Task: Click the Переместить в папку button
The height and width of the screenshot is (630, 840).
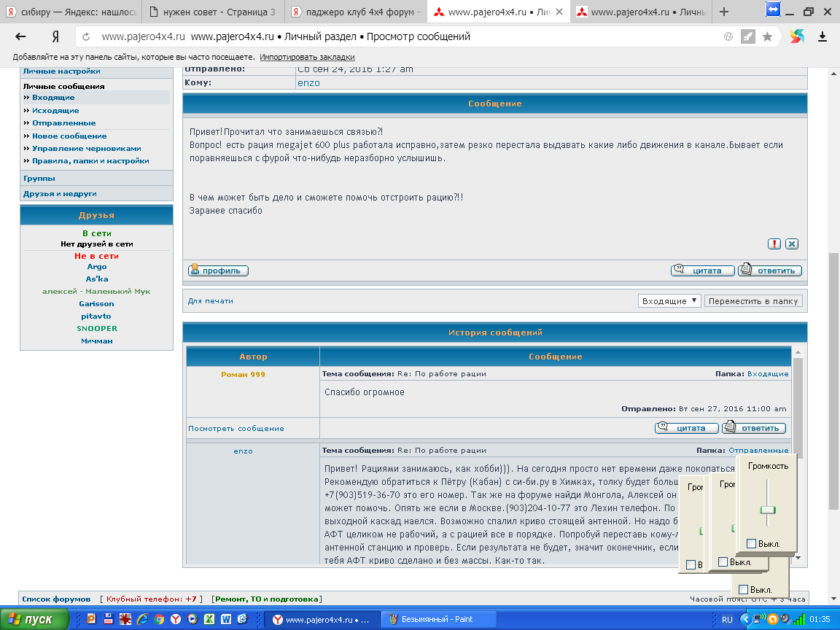Action: click(753, 301)
